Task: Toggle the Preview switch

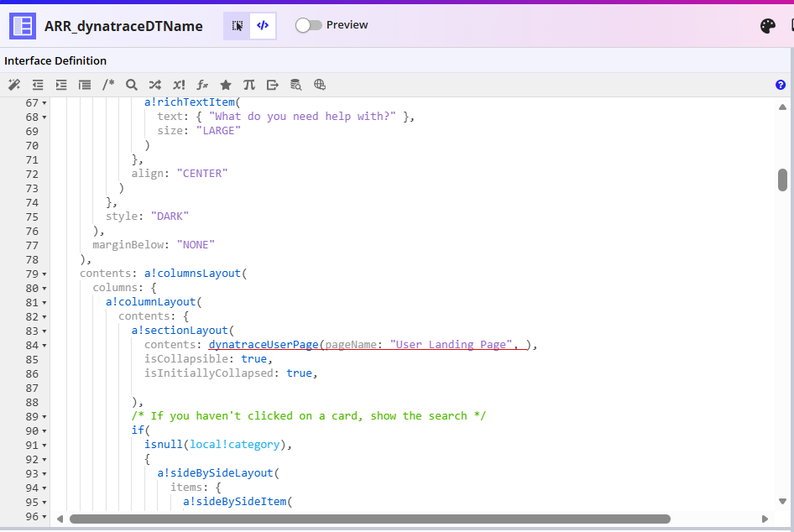Action: [309, 25]
